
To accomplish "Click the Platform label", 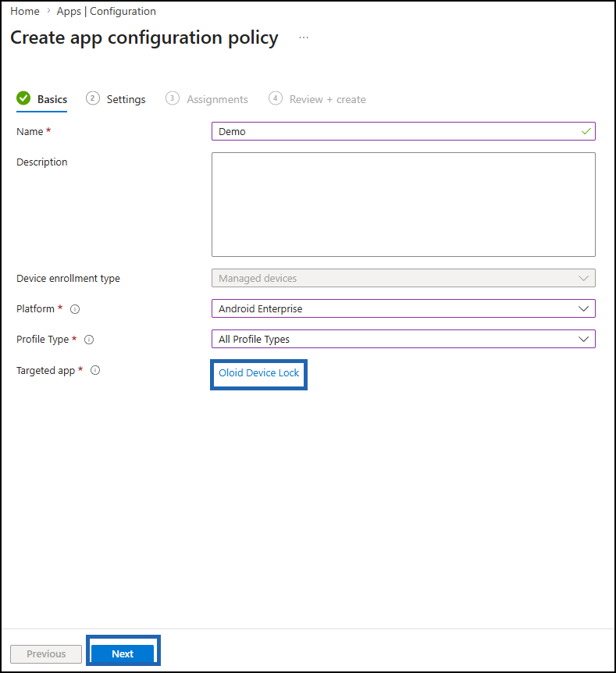I will click(x=35, y=309).
